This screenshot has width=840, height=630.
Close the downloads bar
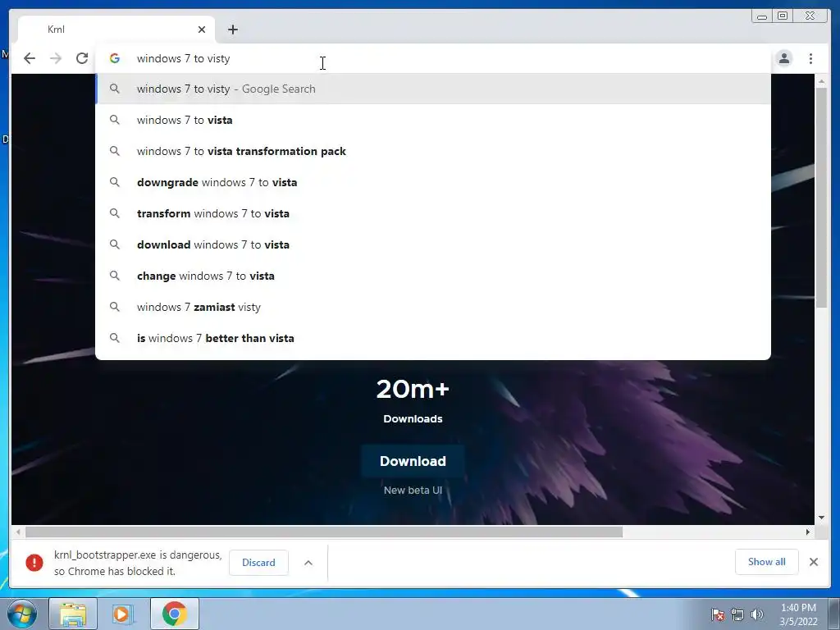tap(813, 562)
